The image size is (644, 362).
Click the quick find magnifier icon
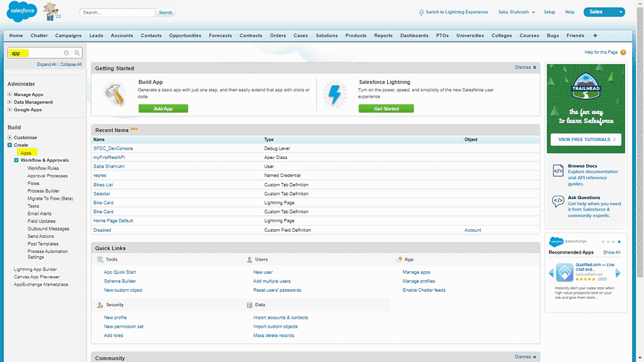[77, 53]
